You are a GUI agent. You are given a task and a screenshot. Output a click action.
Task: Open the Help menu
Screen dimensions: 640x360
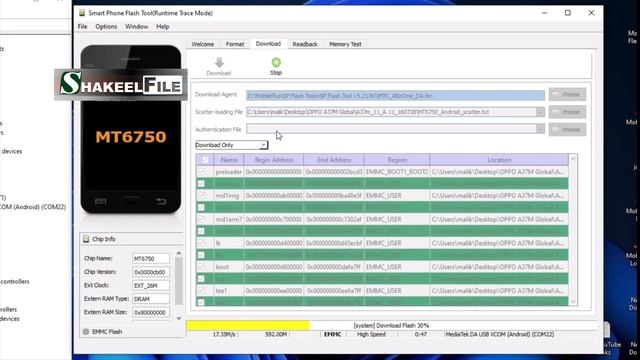click(162, 27)
